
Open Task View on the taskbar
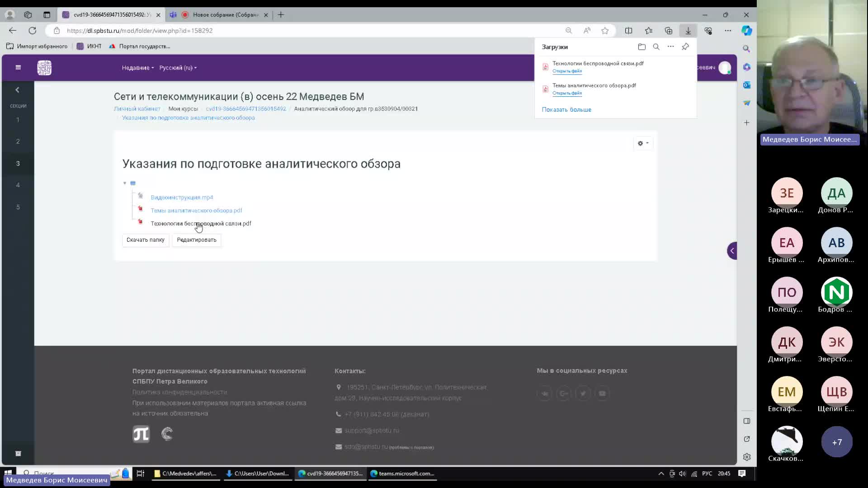141,474
